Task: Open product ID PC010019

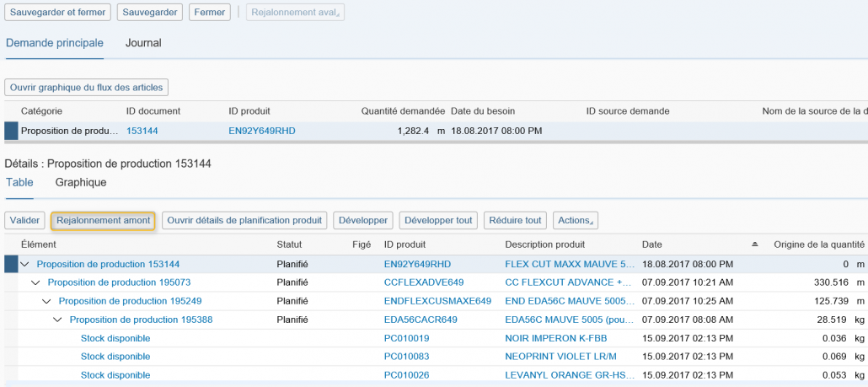Action: coord(406,338)
